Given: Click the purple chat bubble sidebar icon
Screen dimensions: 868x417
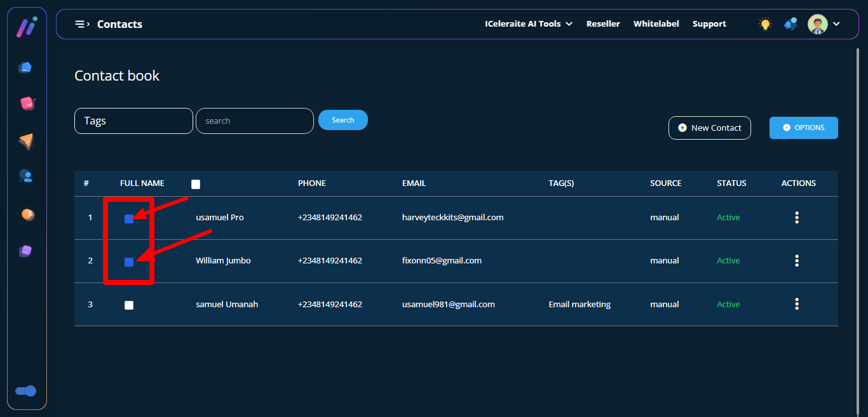Looking at the screenshot, I should tap(25, 251).
